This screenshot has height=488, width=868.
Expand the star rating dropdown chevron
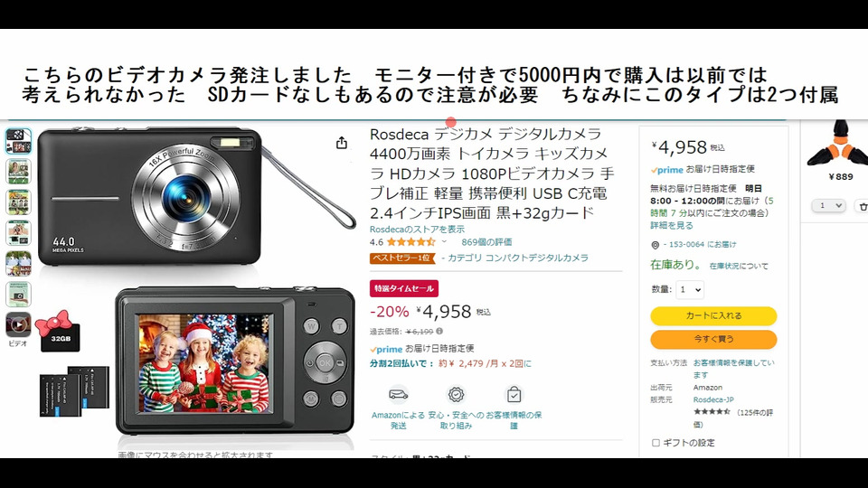pos(444,242)
